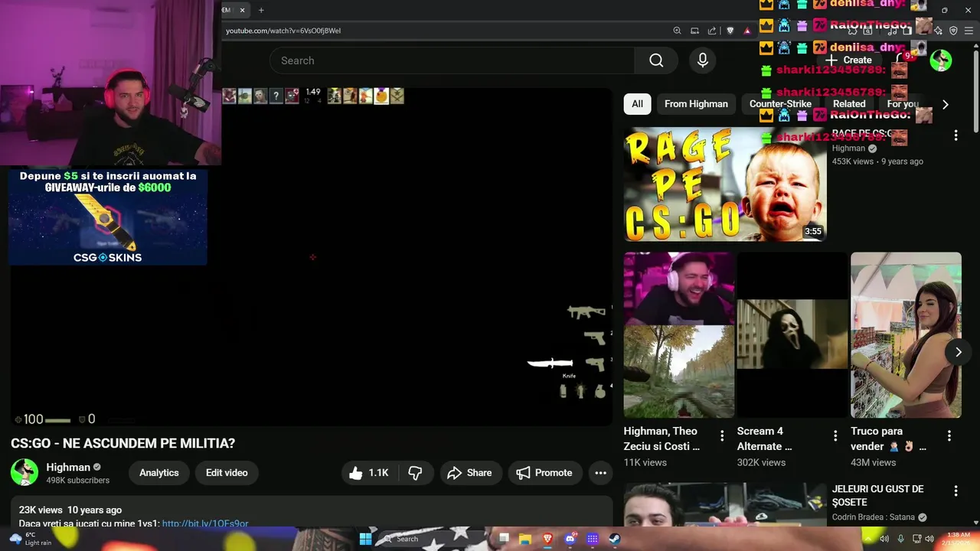Select the All filter chip
980x551 pixels.
[x=637, y=104]
